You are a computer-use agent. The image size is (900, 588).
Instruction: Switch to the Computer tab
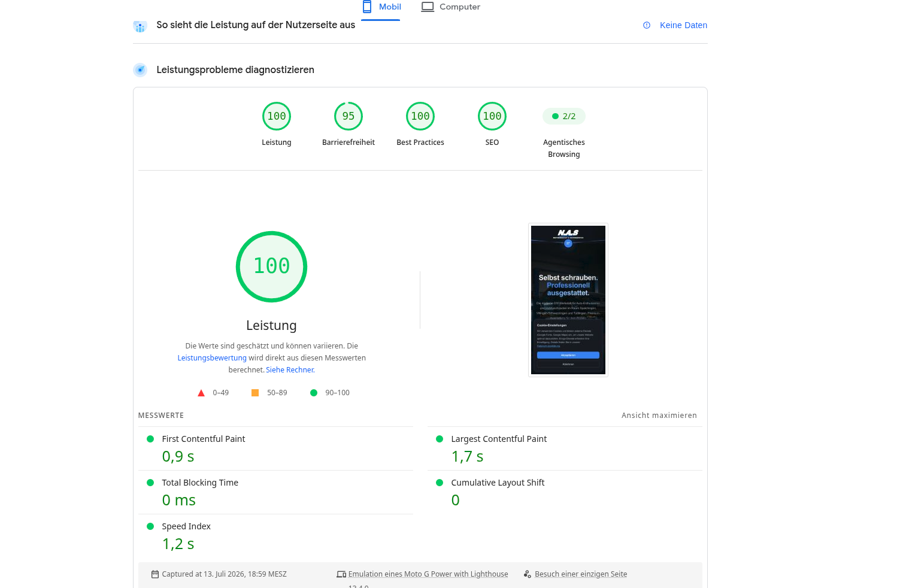pos(450,7)
